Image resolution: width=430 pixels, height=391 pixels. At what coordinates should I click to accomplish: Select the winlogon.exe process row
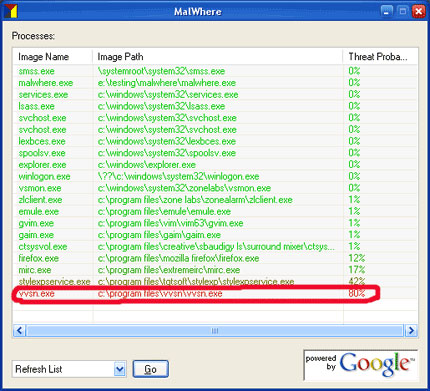tap(215, 176)
